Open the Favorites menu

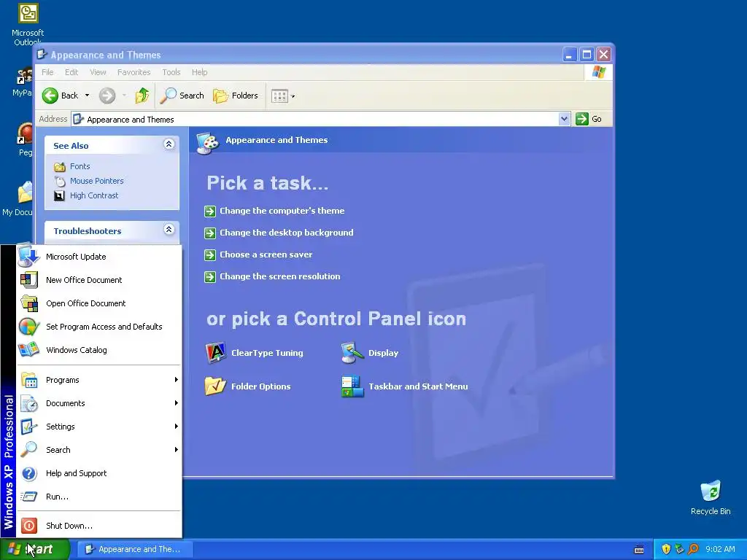point(134,72)
